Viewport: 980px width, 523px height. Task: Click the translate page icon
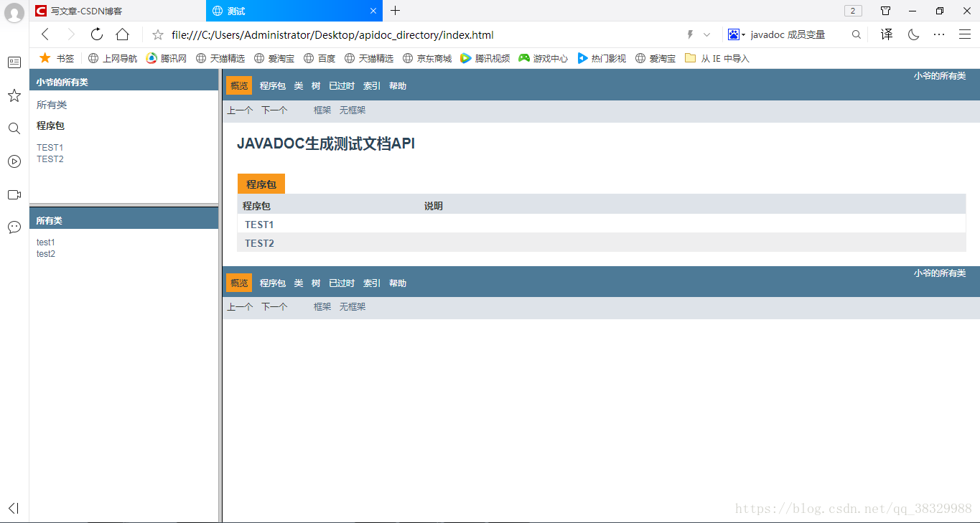tap(887, 34)
